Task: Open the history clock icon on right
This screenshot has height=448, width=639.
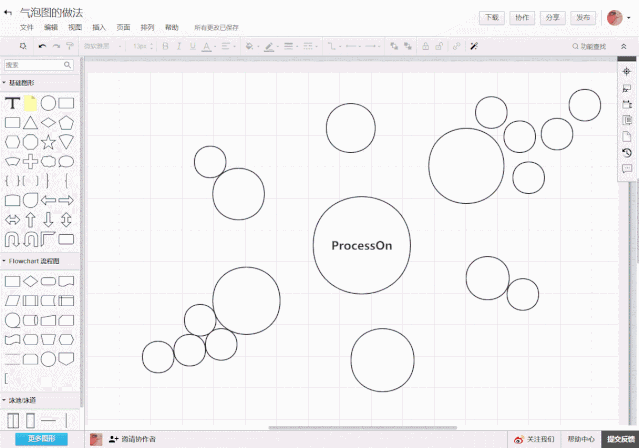Action: (x=626, y=152)
